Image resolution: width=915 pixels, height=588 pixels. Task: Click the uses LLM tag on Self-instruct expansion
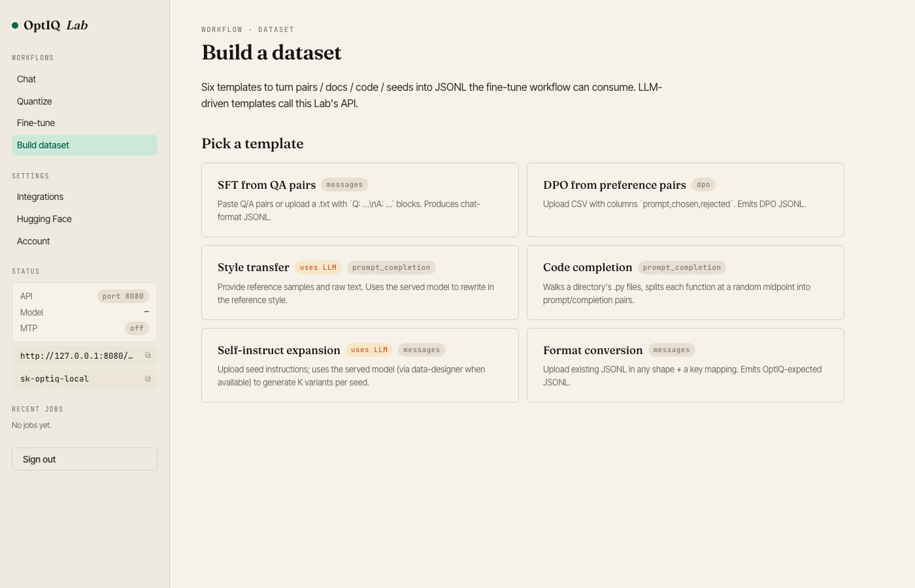369,350
